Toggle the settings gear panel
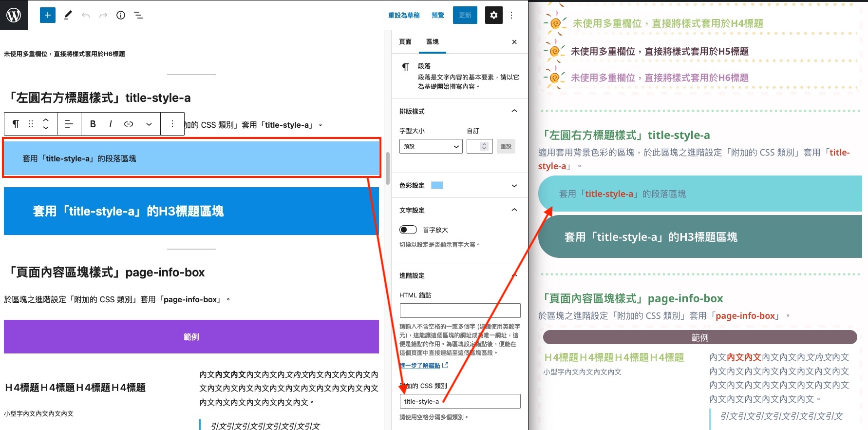This screenshot has height=430, width=868. point(494,15)
